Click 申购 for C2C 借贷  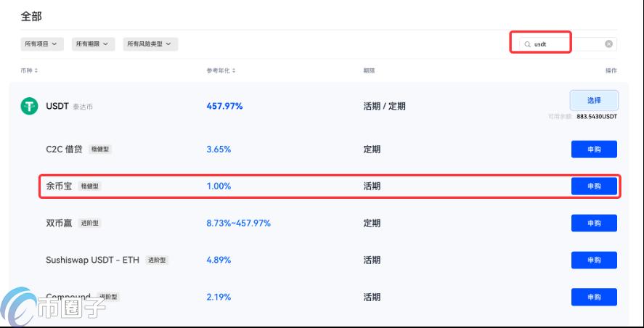[x=594, y=149]
